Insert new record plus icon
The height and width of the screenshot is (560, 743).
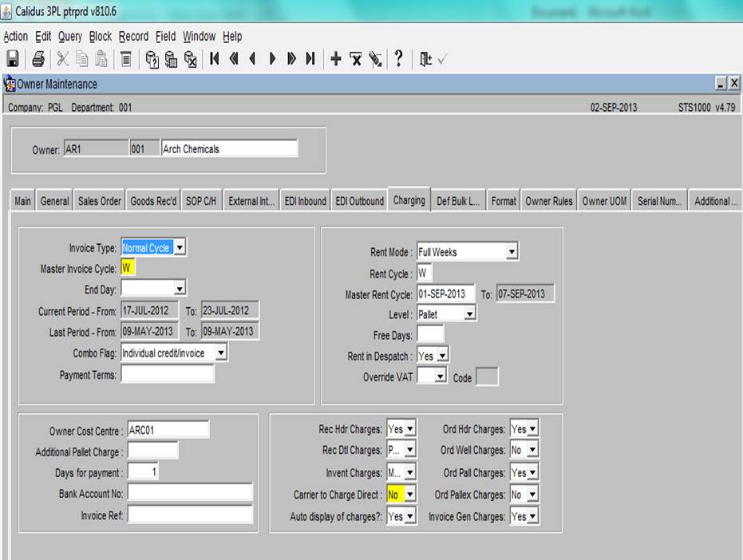click(x=336, y=59)
